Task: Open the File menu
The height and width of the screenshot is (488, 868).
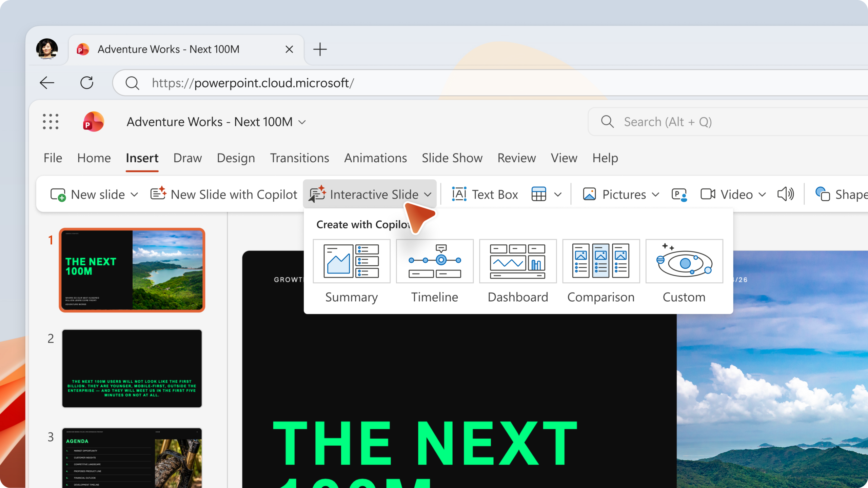Action: click(x=53, y=158)
